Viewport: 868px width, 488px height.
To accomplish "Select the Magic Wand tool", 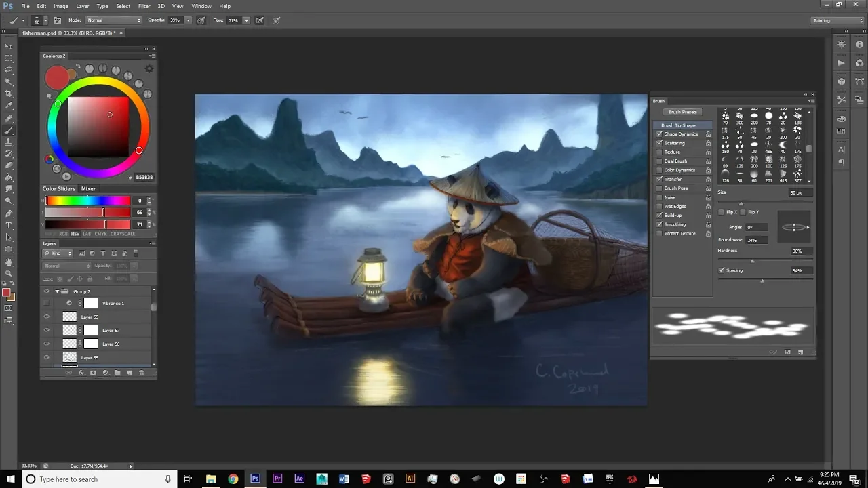I will pyautogui.click(x=9, y=81).
